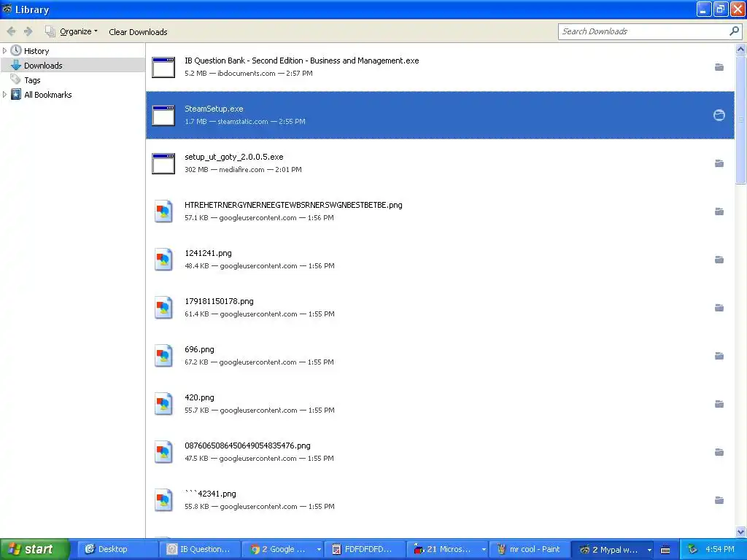747x560 pixels.
Task: Open the 2 Google taskbar group
Action: pyautogui.click(x=282, y=549)
